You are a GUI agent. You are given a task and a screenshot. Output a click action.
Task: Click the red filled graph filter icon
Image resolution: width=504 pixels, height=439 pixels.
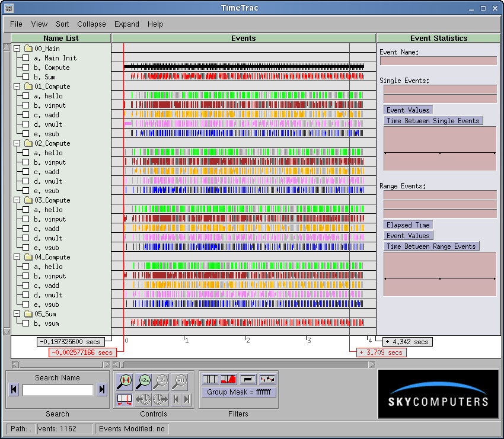[x=228, y=379]
